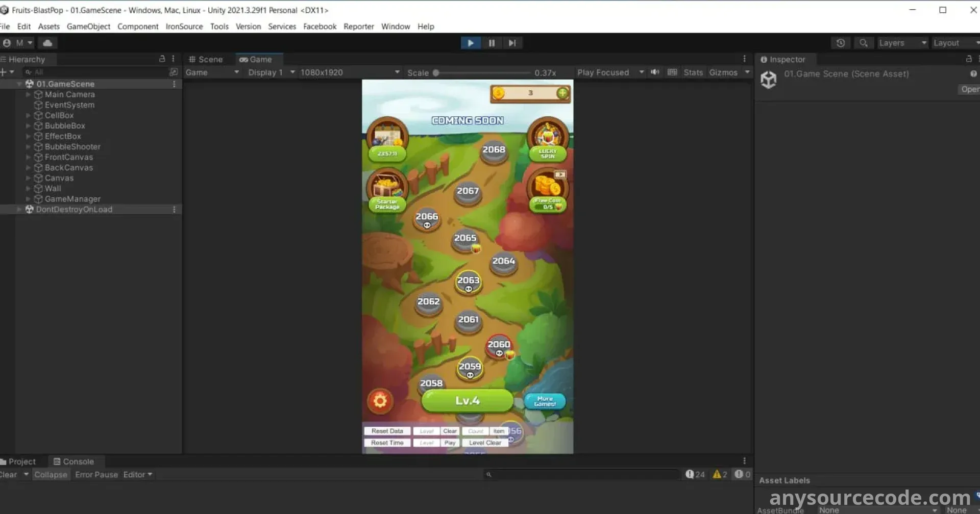Open the Layers dropdown
Screen dimensions: 980x514
pos(902,43)
